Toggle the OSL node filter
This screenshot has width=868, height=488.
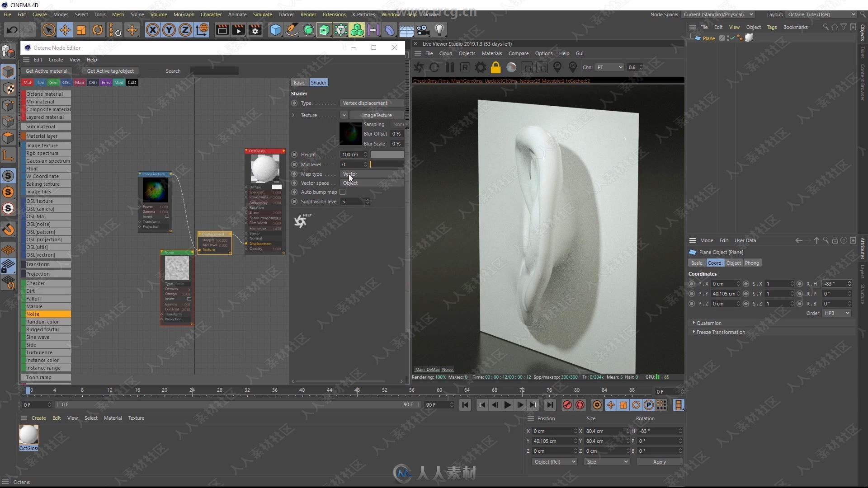point(66,82)
